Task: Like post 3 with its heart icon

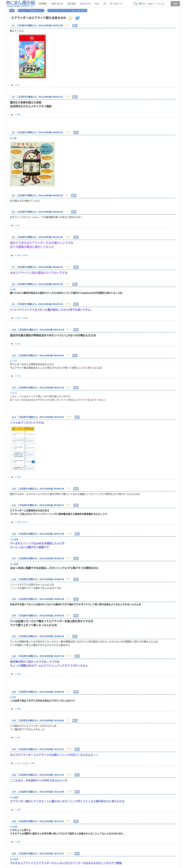Action: pos(66,132)
